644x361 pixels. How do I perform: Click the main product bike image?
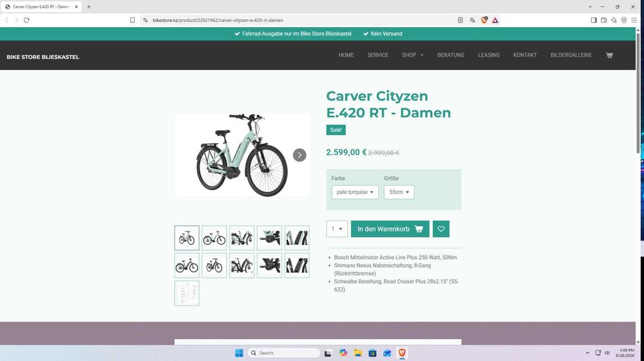tap(242, 155)
